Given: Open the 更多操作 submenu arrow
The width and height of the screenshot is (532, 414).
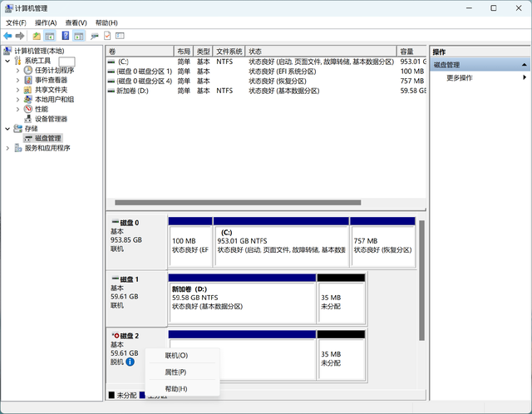Looking at the screenshot, I should click(525, 77).
